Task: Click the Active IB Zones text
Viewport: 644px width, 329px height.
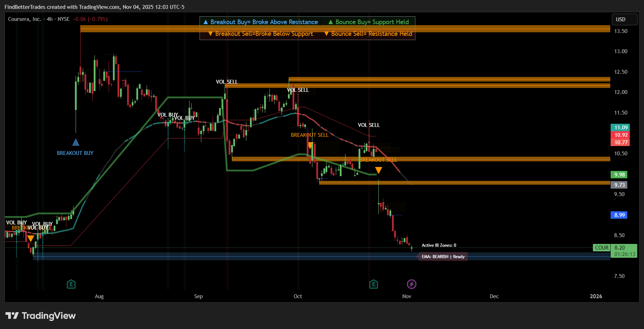Action: click(x=438, y=245)
